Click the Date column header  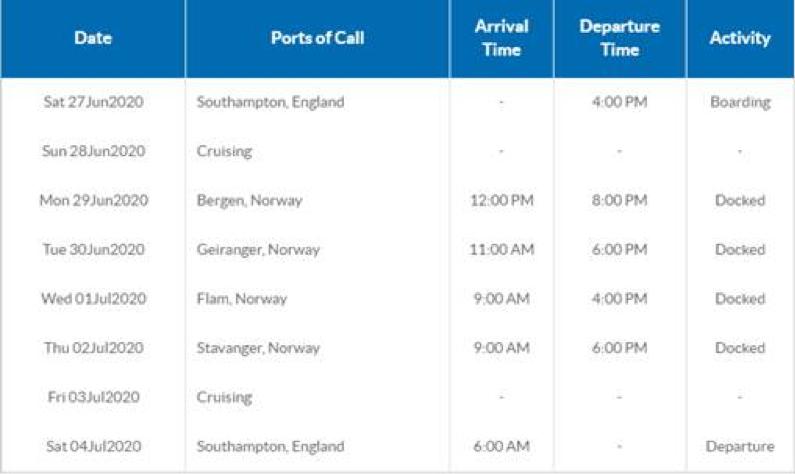pos(93,38)
